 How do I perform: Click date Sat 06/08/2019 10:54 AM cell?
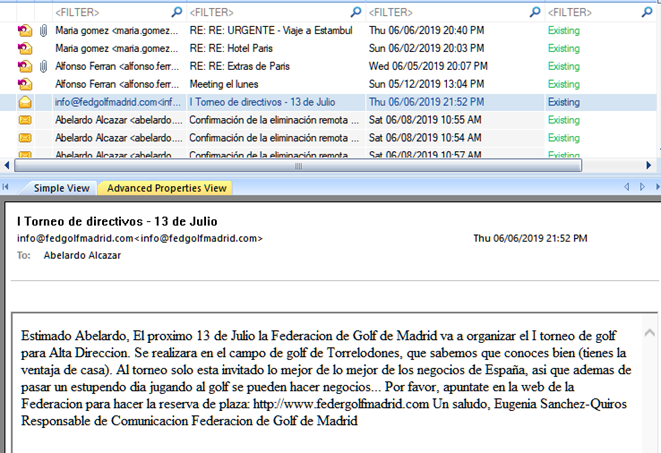(x=425, y=138)
